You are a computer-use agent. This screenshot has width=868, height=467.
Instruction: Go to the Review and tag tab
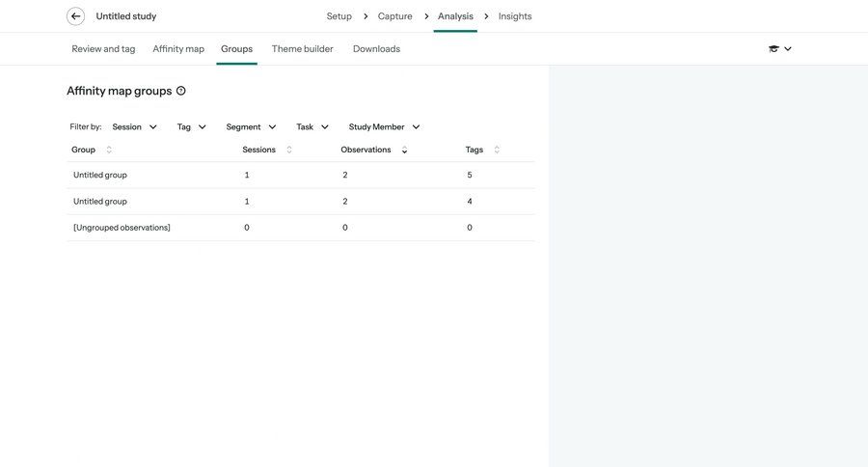pos(103,49)
